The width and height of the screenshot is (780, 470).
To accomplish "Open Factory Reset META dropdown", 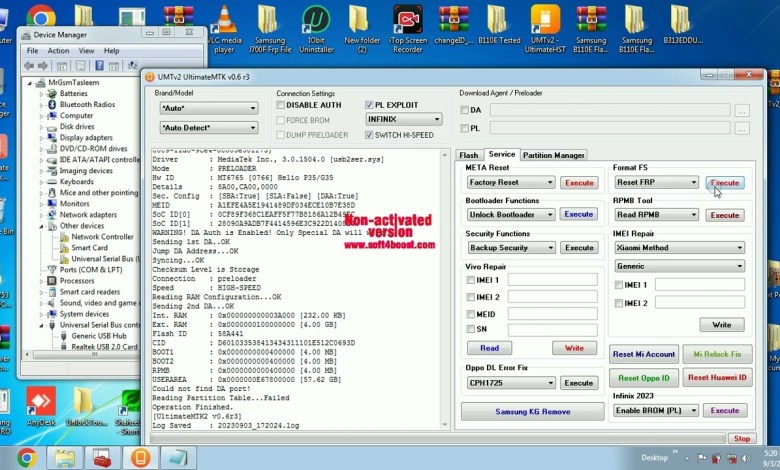I will [511, 183].
